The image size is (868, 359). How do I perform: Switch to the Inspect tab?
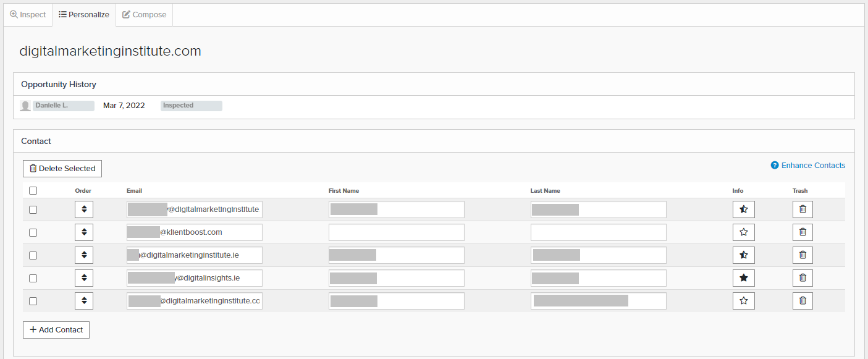point(27,14)
